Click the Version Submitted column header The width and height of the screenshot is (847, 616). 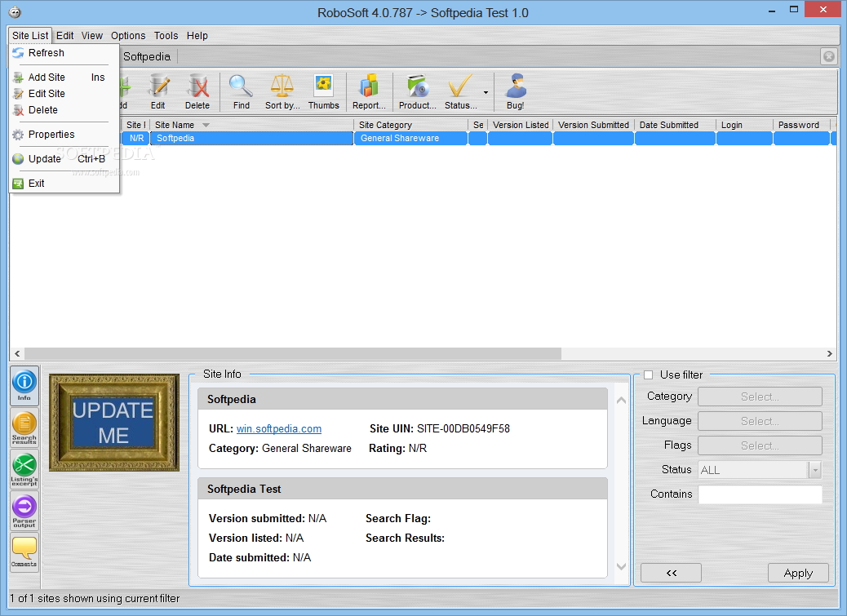click(x=594, y=126)
